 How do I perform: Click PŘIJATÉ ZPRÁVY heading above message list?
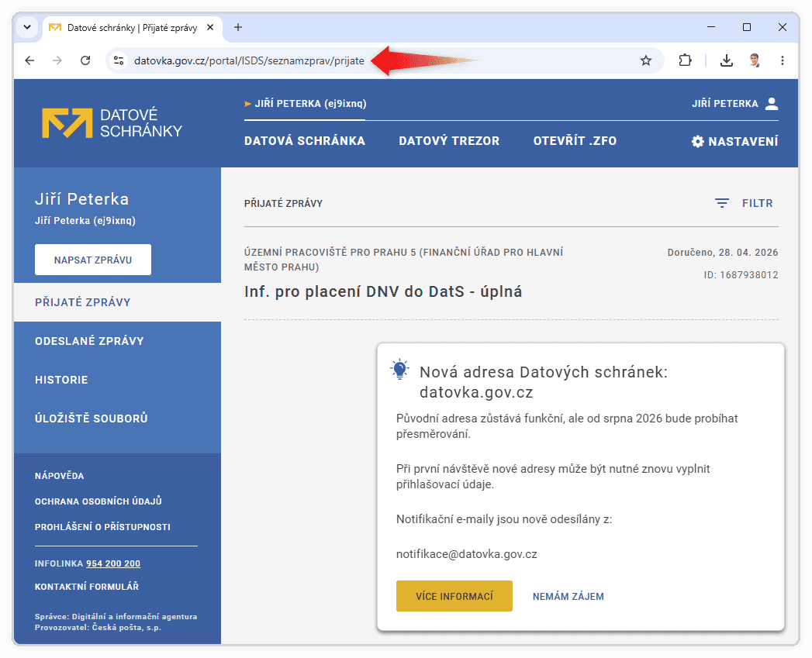(x=283, y=204)
